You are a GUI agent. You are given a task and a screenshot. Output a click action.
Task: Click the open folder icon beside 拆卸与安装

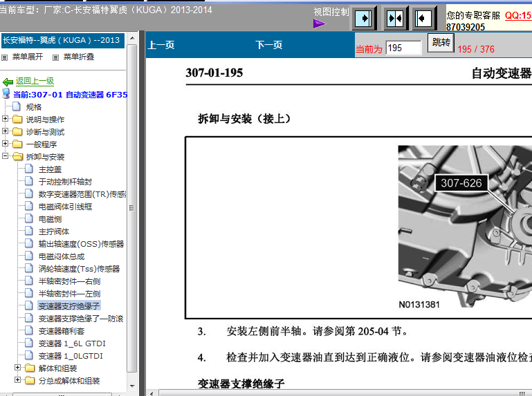[17, 156]
